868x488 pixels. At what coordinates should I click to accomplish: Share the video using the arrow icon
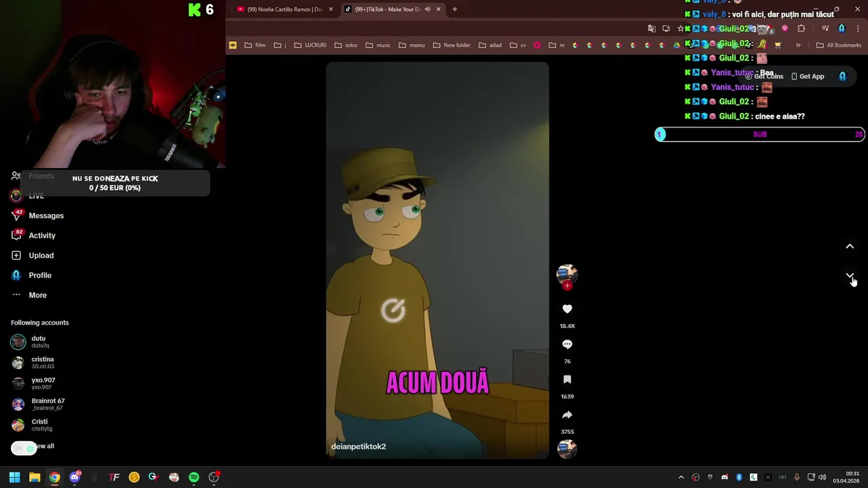click(568, 415)
